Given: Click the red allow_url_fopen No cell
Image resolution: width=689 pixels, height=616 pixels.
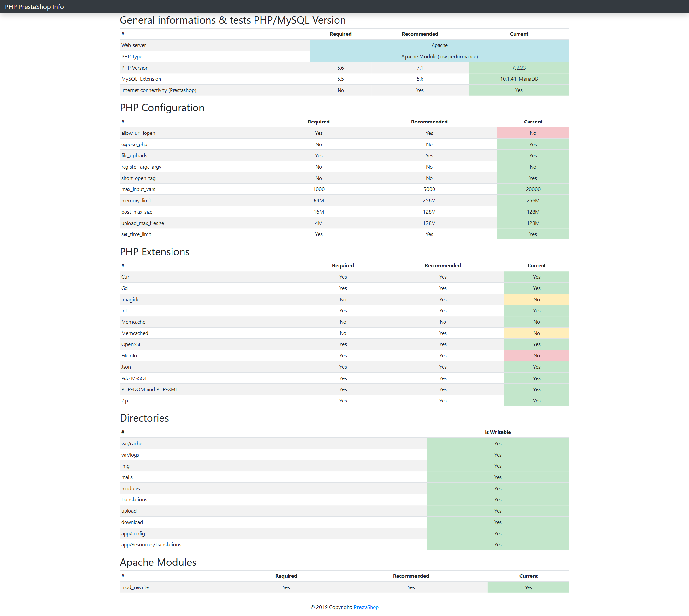Looking at the screenshot, I should [x=533, y=133].
